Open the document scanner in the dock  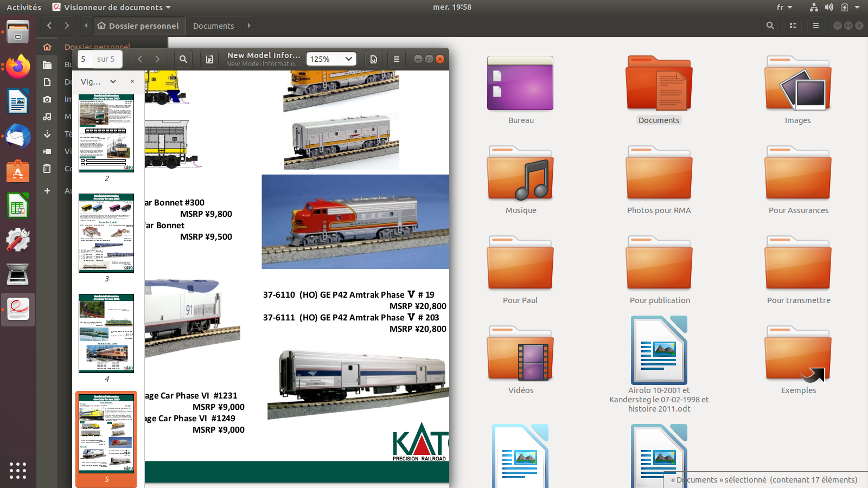18,275
